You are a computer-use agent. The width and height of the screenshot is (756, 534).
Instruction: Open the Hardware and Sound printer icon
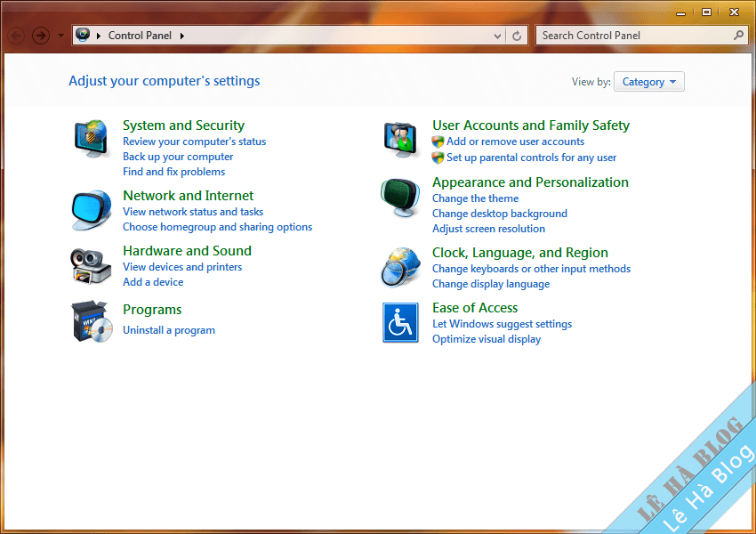[x=91, y=266]
